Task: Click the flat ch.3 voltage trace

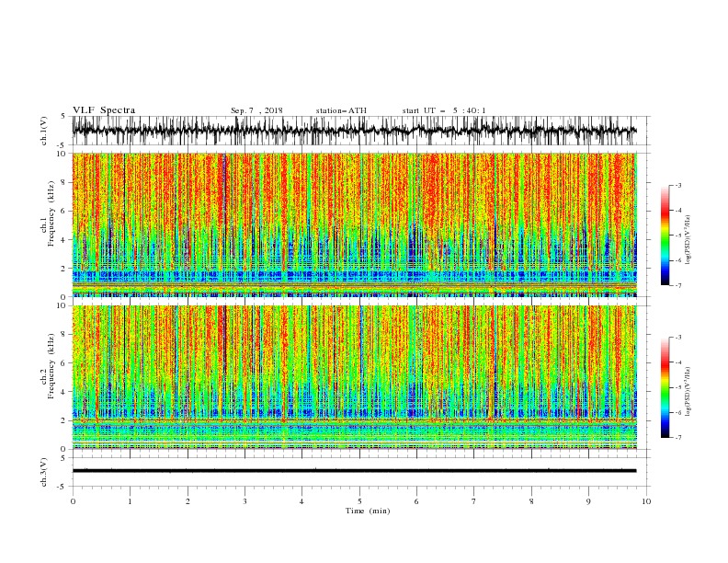Action: [x=354, y=471]
